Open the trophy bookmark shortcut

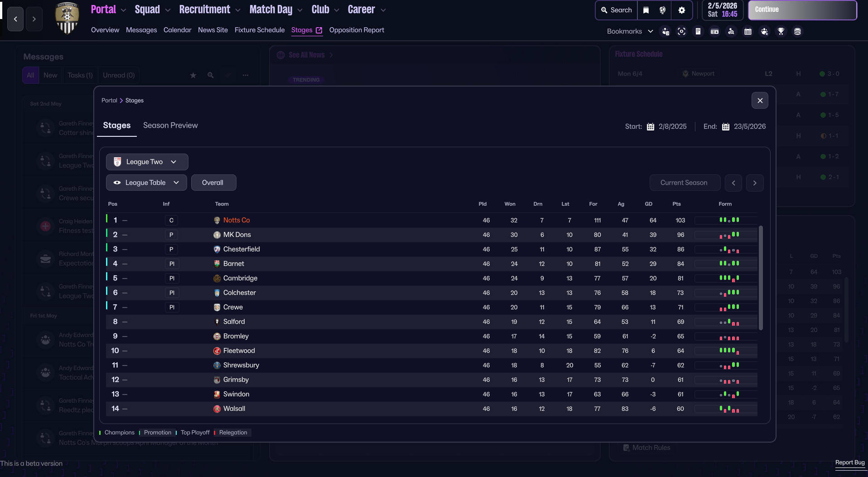781,31
